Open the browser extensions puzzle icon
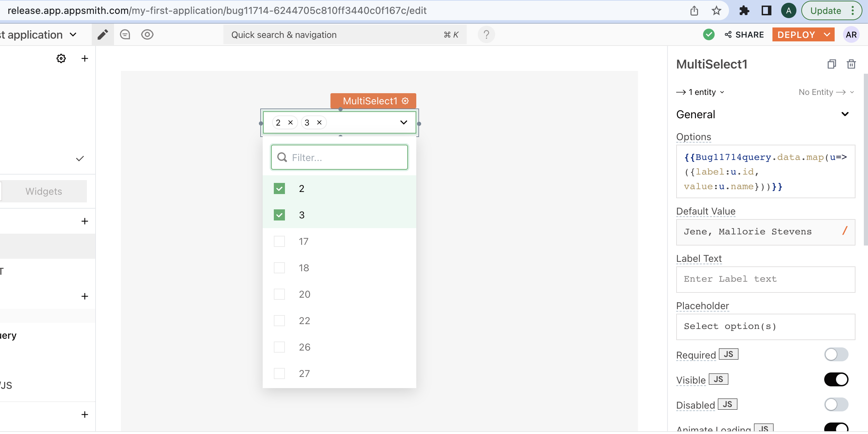 click(744, 11)
